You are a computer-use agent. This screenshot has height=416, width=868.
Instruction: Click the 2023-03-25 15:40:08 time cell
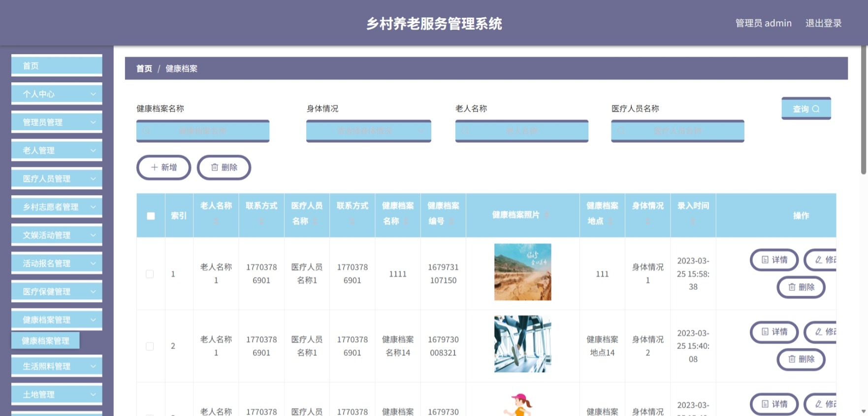click(x=693, y=346)
